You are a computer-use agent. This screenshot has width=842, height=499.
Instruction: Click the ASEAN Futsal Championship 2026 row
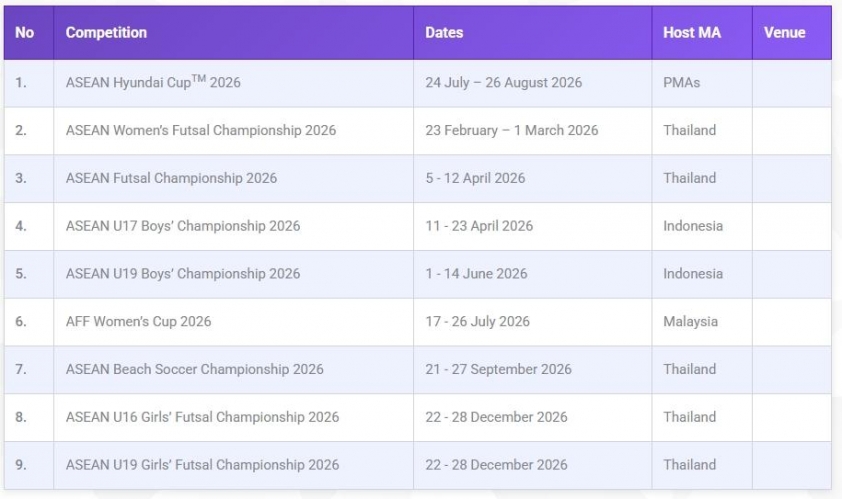point(171,178)
